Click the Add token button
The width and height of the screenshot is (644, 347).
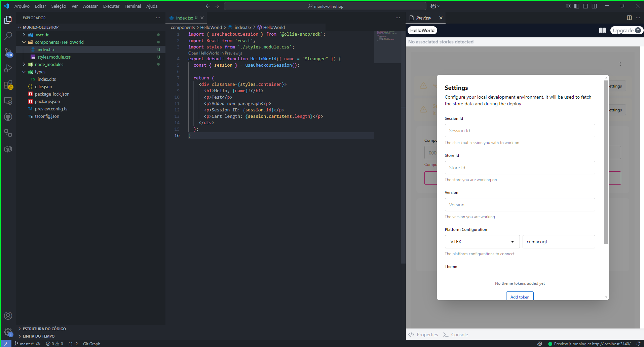520,296
